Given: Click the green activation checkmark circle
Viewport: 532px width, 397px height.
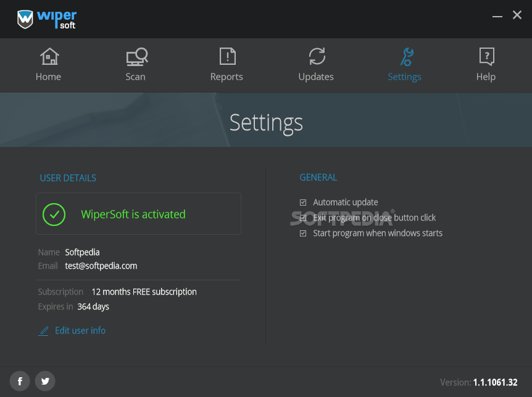Looking at the screenshot, I should (54, 214).
